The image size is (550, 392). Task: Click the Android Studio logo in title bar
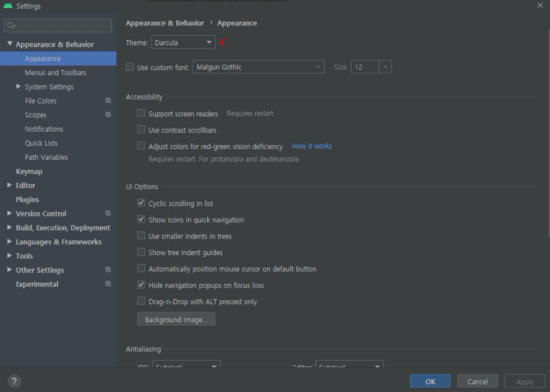(x=8, y=6)
